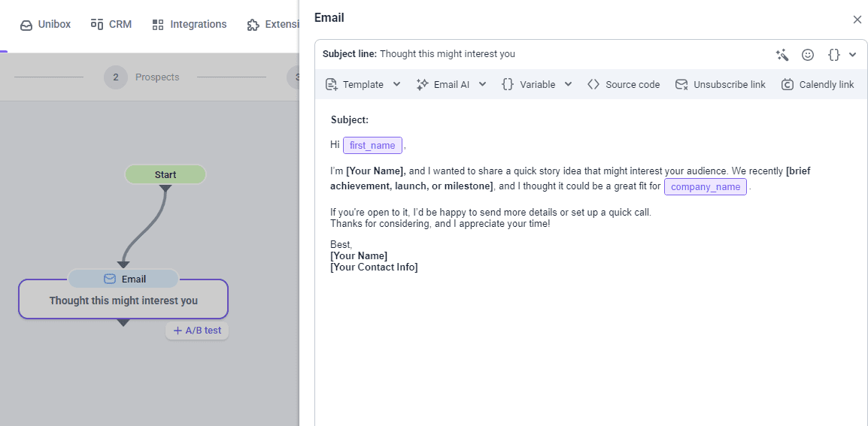The width and height of the screenshot is (868, 426).
Task: Open the Template dropdown
Action: [x=363, y=85]
